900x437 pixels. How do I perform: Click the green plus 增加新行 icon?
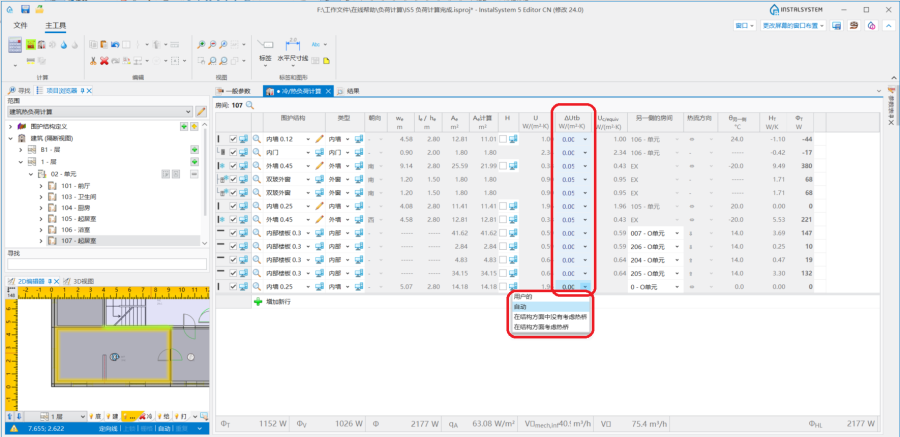coord(257,301)
